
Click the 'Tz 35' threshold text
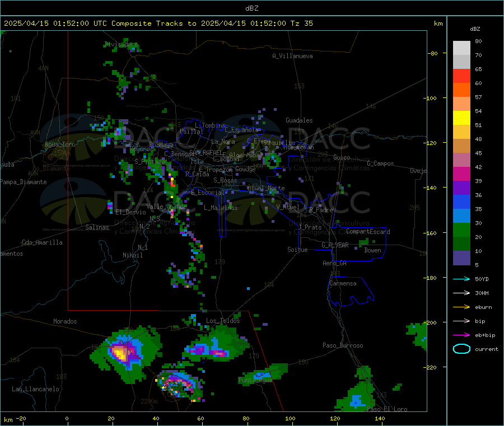[x=301, y=24]
